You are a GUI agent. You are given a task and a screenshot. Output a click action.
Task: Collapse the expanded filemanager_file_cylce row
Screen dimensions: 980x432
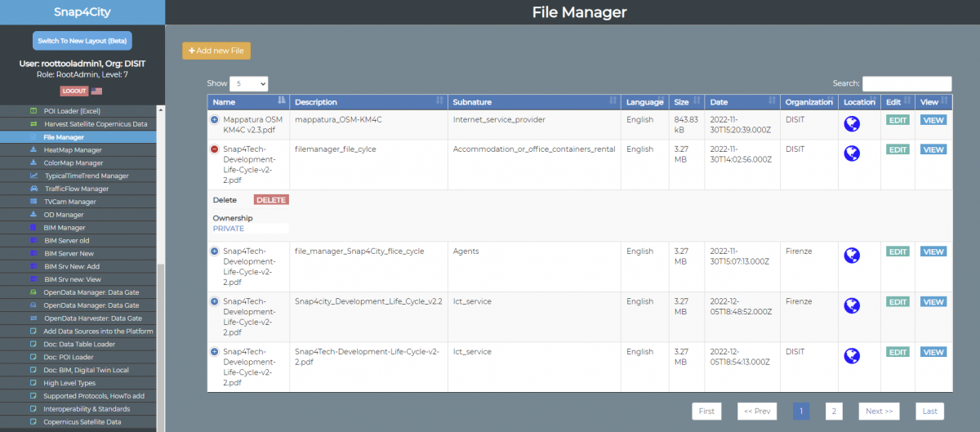pos(215,149)
